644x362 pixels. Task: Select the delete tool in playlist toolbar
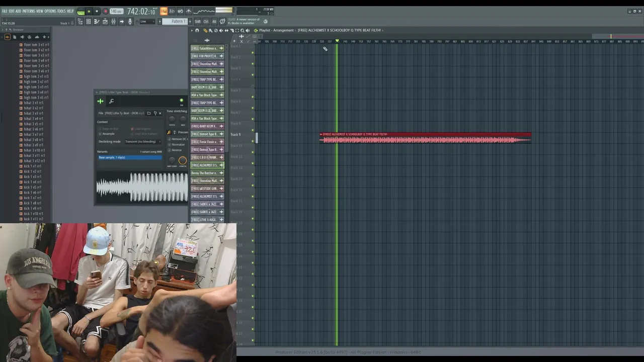(216, 30)
